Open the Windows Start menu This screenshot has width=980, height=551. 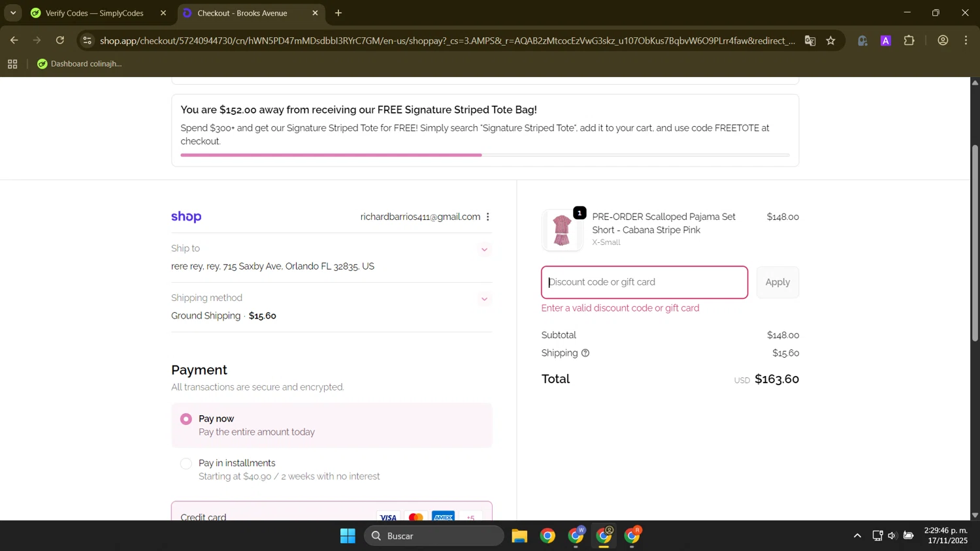coord(348,536)
